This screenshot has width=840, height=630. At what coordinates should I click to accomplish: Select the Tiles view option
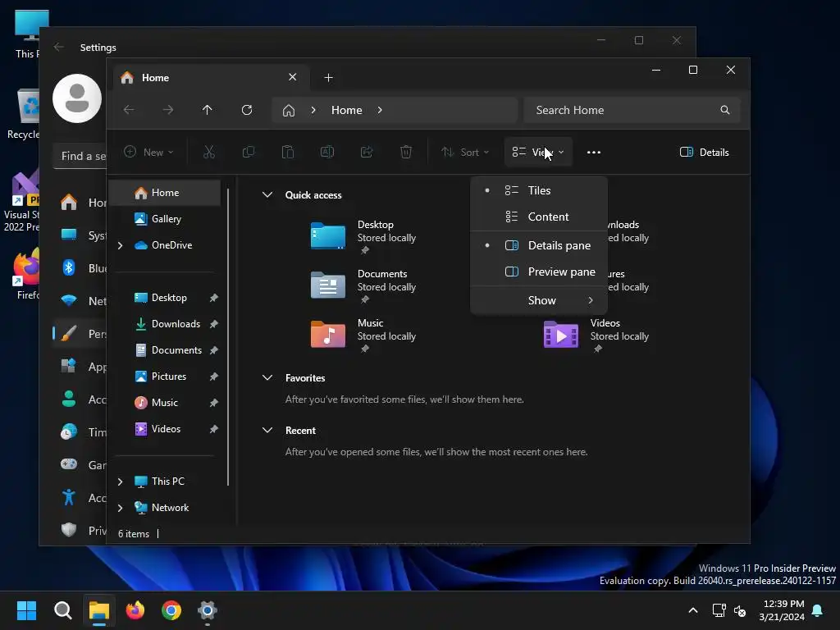(x=539, y=190)
